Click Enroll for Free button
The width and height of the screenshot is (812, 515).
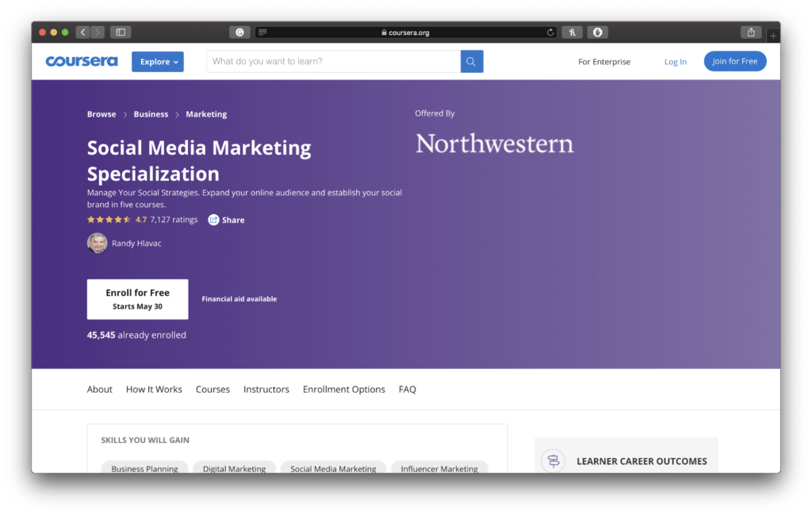pyautogui.click(x=138, y=299)
